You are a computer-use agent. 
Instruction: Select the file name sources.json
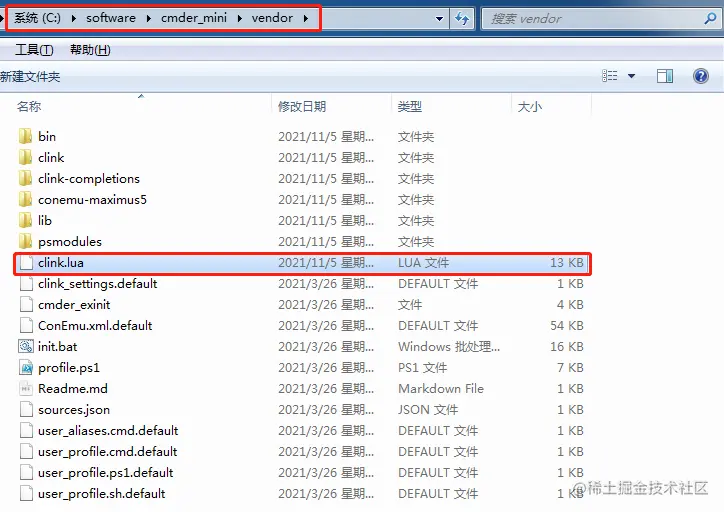[x=74, y=410]
